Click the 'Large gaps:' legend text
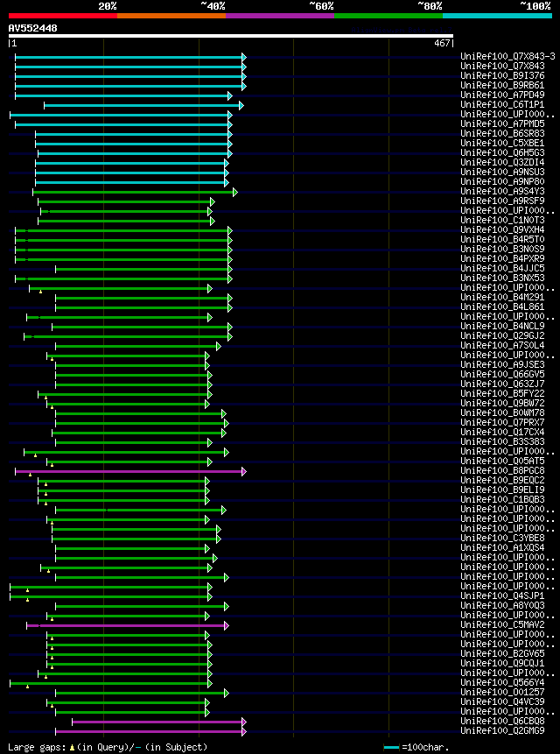Screen dimensions: 560x754 point(37,747)
